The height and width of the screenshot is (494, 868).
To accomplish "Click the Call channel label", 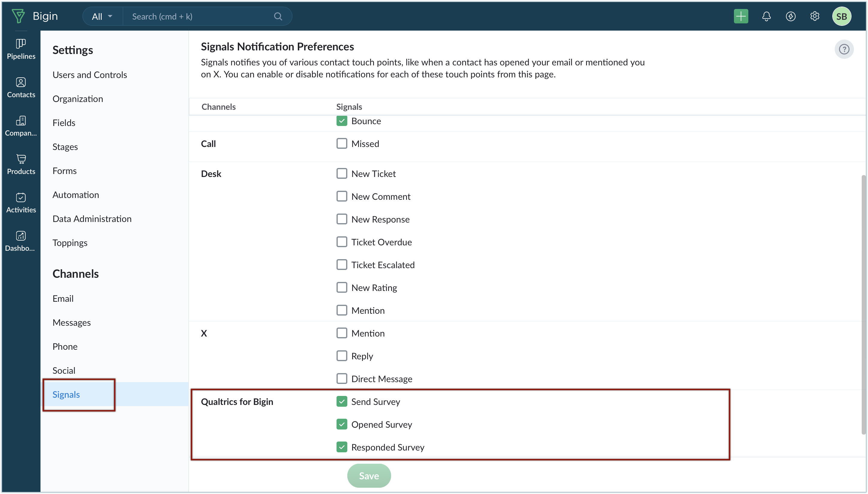I will pos(208,143).
